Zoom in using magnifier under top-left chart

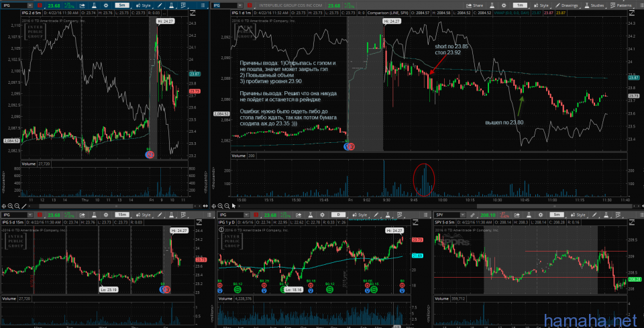click(10, 206)
